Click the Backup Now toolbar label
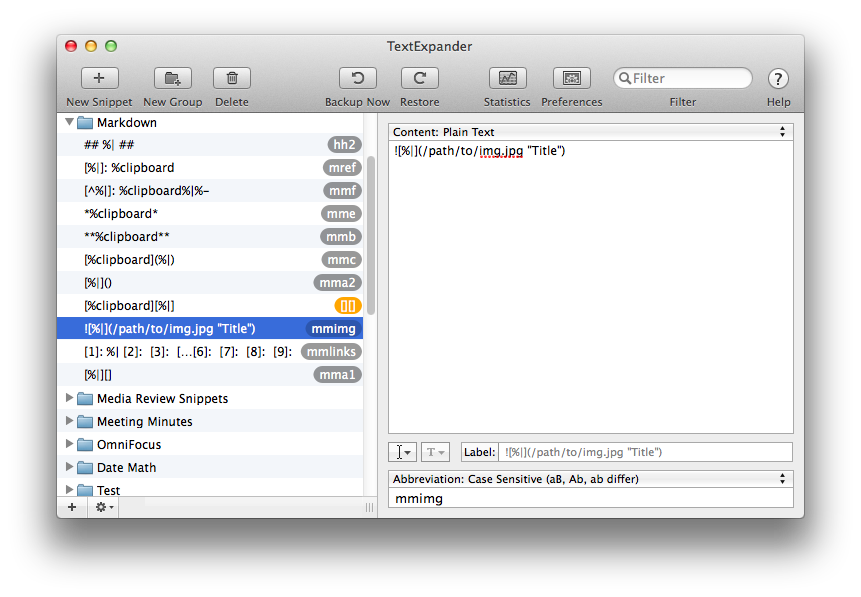 [357, 102]
